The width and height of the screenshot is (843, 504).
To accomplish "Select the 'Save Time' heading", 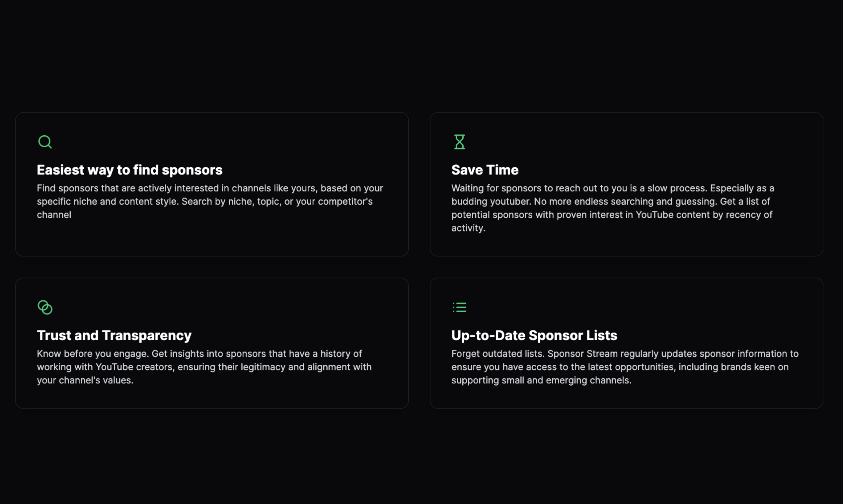I will coord(485,170).
